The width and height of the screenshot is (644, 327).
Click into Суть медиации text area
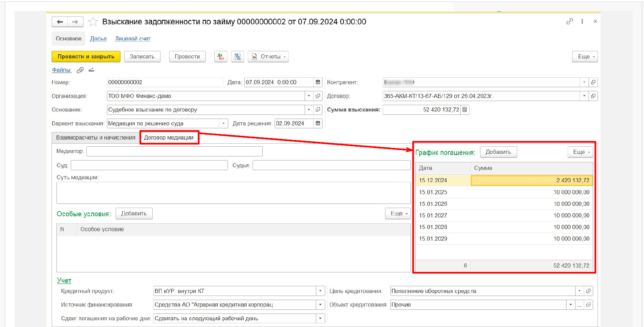coord(234,193)
